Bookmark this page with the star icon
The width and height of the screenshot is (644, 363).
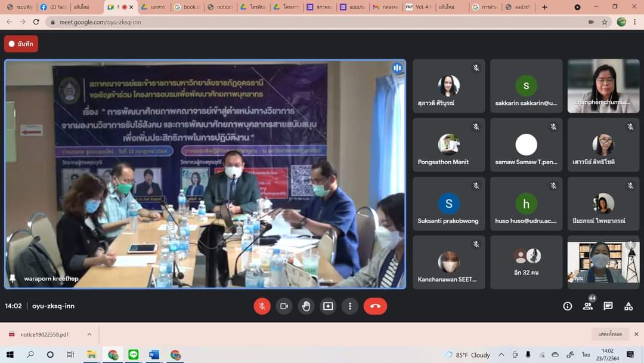click(604, 22)
